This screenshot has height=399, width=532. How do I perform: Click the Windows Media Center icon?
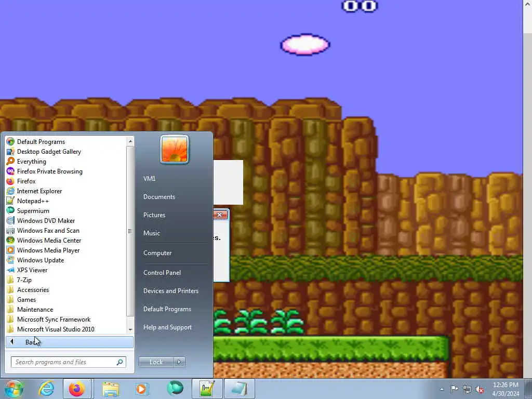click(x=10, y=240)
